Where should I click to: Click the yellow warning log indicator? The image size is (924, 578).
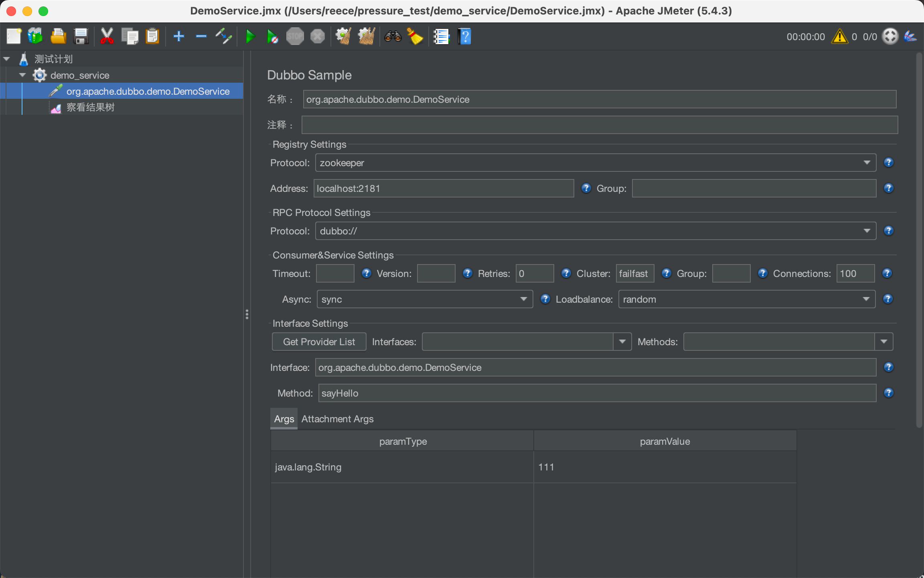[x=839, y=37]
